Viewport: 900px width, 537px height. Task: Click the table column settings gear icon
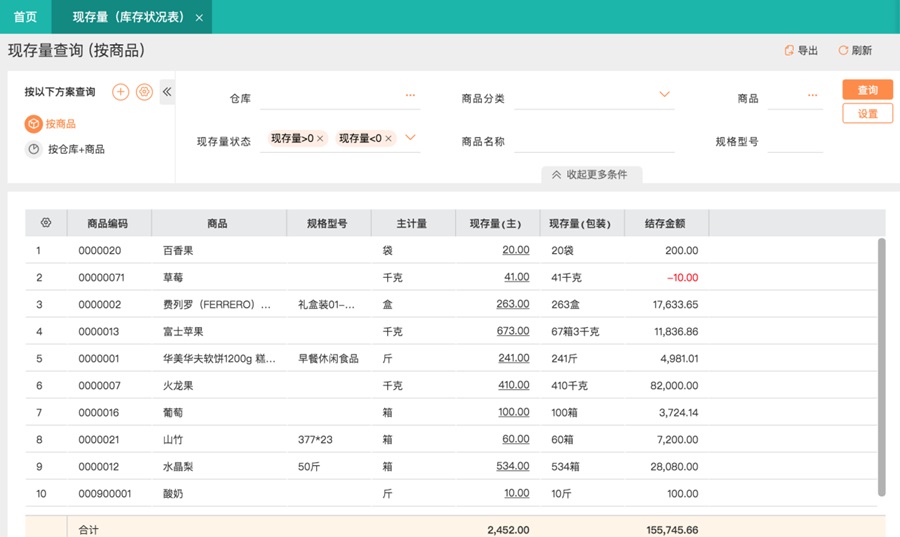(x=46, y=223)
